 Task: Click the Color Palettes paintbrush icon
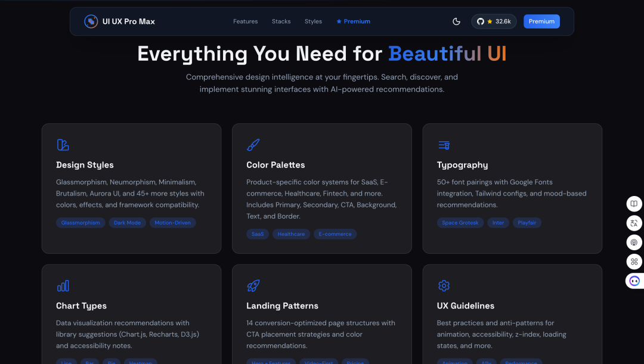pos(253,145)
